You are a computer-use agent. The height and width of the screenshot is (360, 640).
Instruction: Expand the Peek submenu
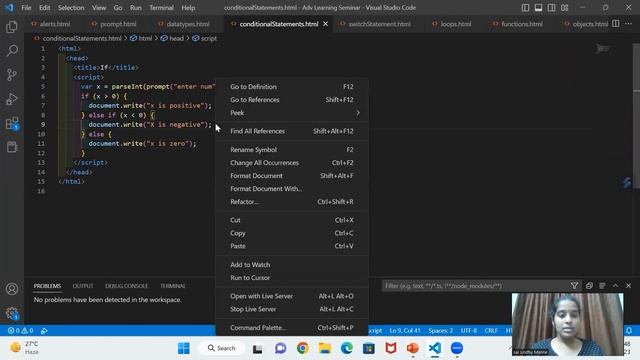(x=292, y=113)
